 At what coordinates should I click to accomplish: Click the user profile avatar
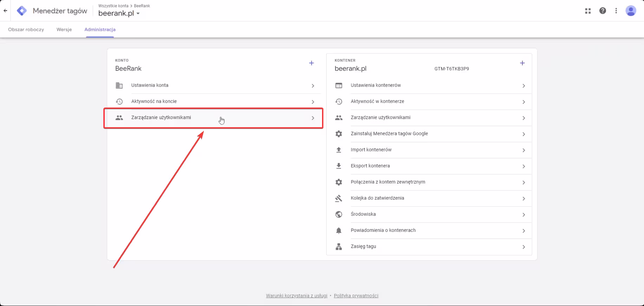pyautogui.click(x=631, y=11)
